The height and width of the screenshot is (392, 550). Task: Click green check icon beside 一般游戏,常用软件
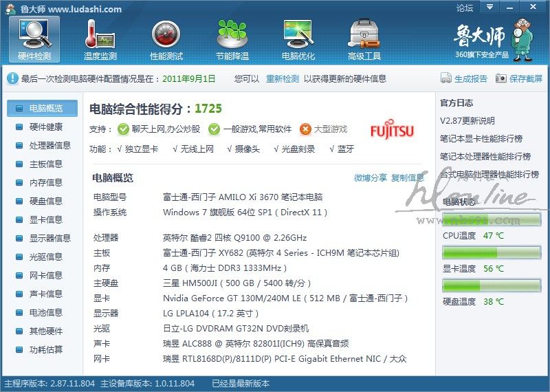(x=214, y=129)
